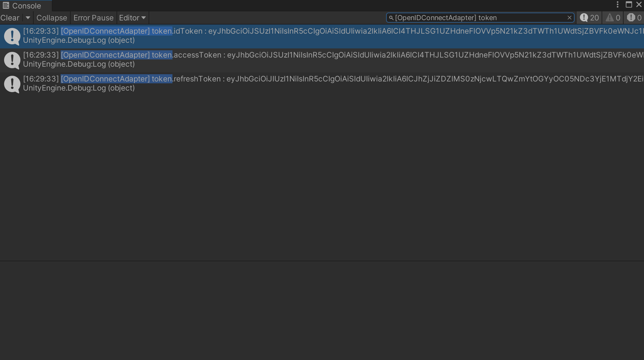Image resolution: width=644 pixels, height=360 pixels.
Task: Click the idToken log entry icon
Action: [12, 36]
